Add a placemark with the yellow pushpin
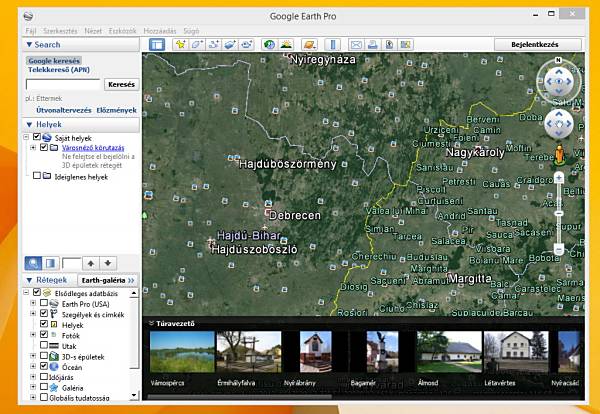 point(180,45)
